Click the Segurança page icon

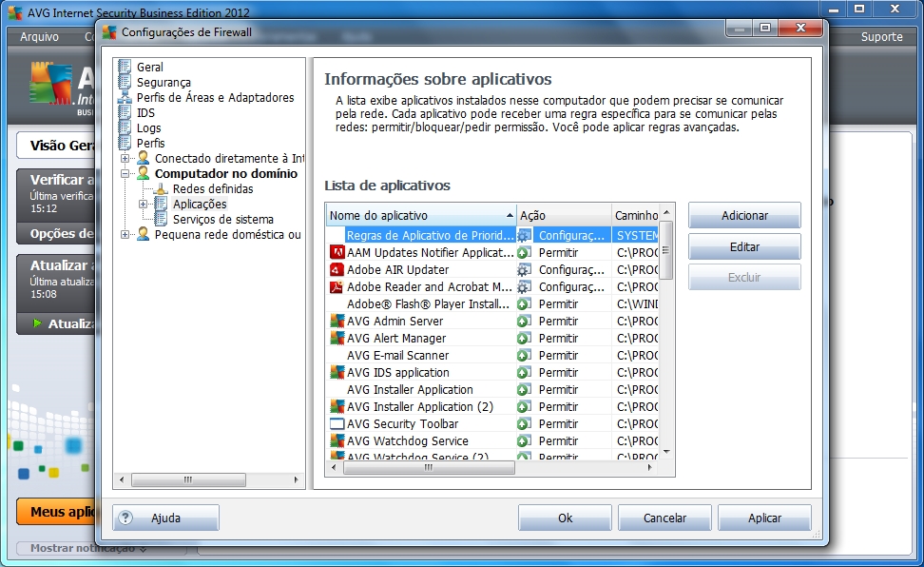pos(125,82)
